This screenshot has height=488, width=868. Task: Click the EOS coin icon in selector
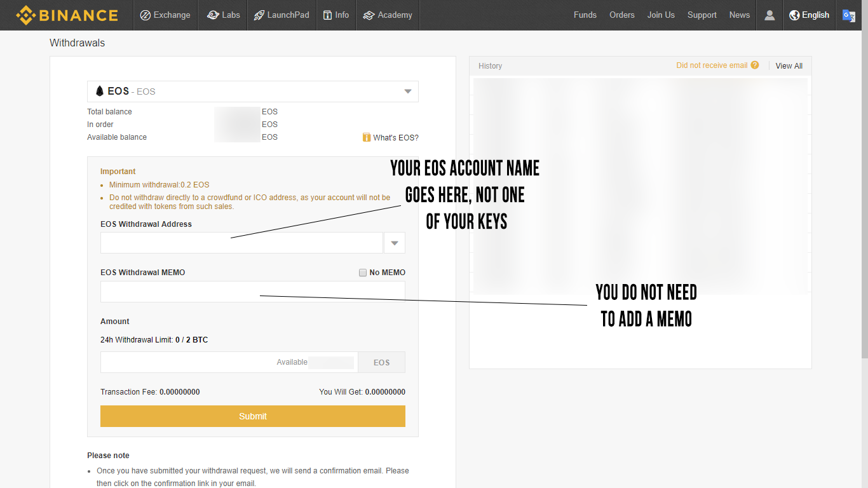99,91
